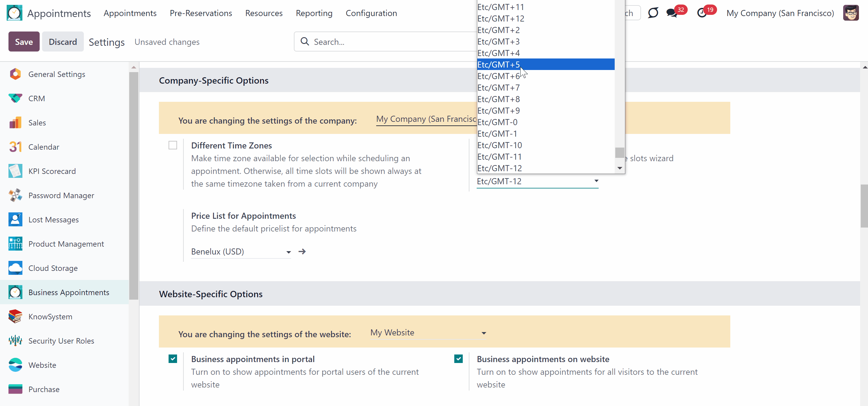Click the Discard button

tap(63, 42)
